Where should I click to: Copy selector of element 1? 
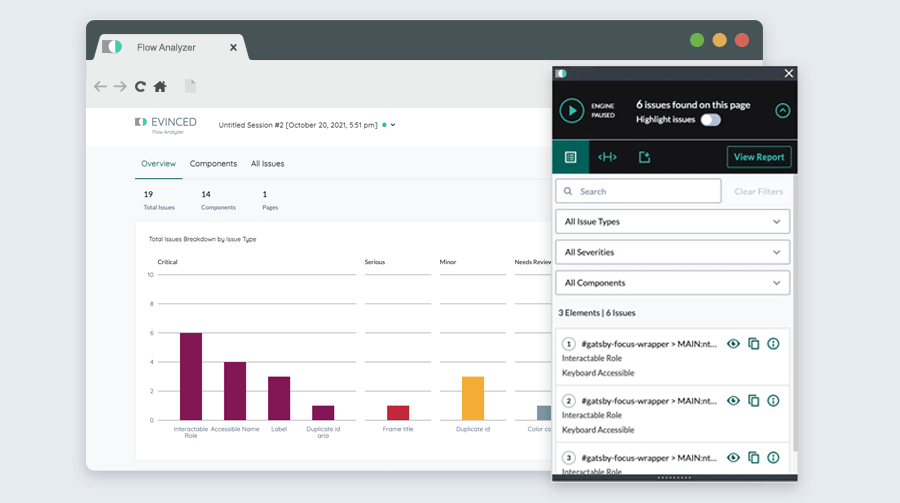[754, 344]
